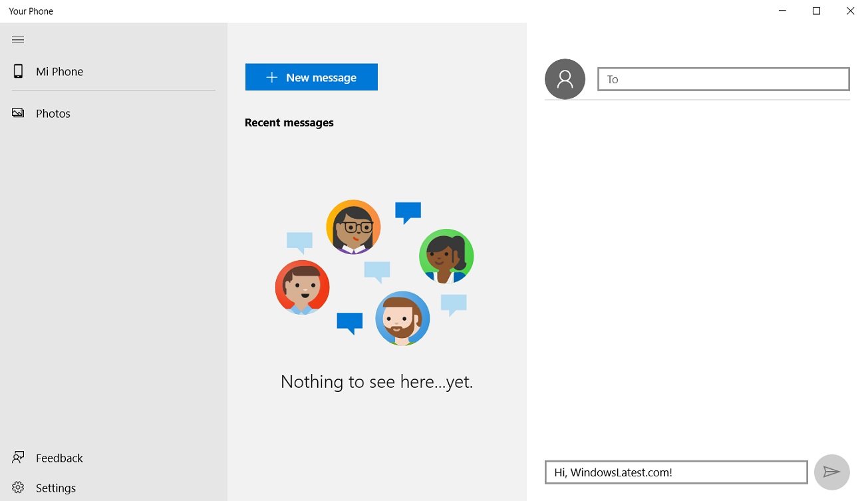Click the Your Phone title bar text
868x501 pixels.
[31, 11]
